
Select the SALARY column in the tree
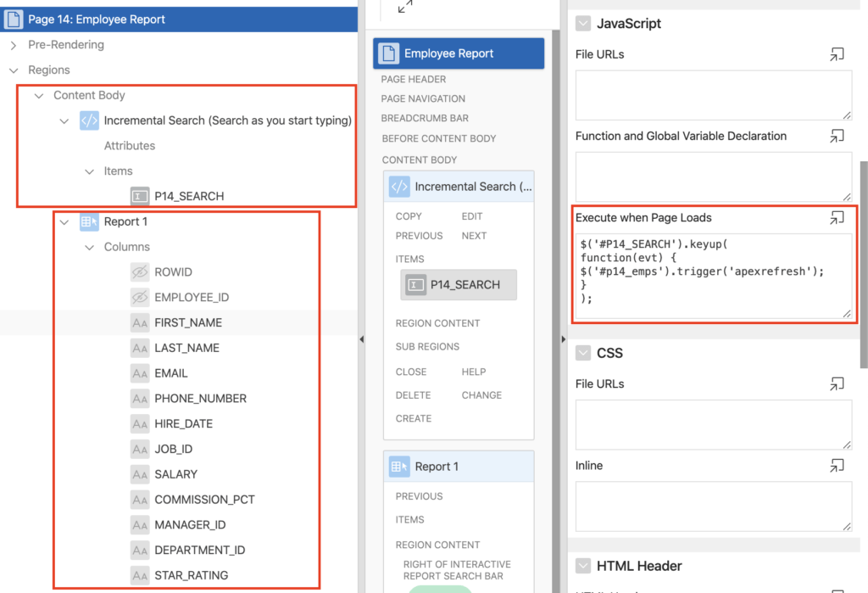pos(176,474)
